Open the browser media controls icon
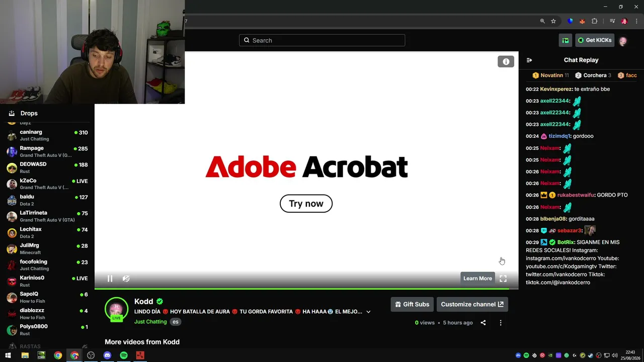 coord(612,21)
